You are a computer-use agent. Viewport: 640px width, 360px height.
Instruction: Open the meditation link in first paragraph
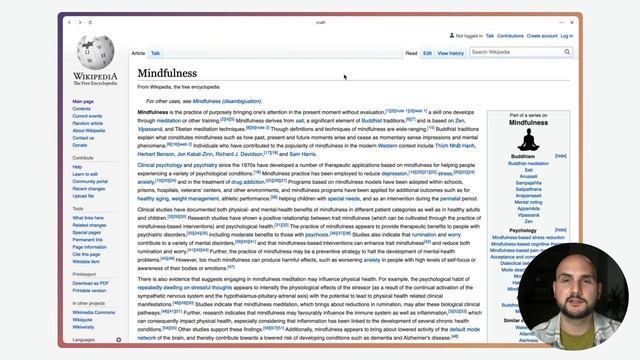(169, 121)
